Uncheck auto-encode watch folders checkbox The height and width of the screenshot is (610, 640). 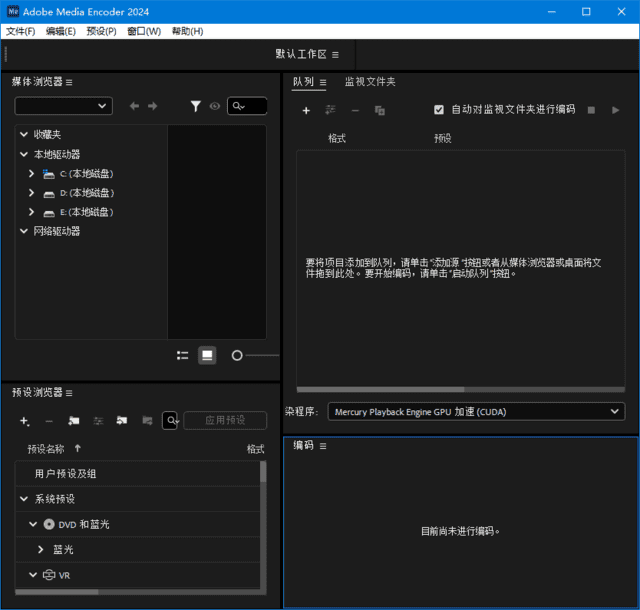pyautogui.click(x=439, y=110)
